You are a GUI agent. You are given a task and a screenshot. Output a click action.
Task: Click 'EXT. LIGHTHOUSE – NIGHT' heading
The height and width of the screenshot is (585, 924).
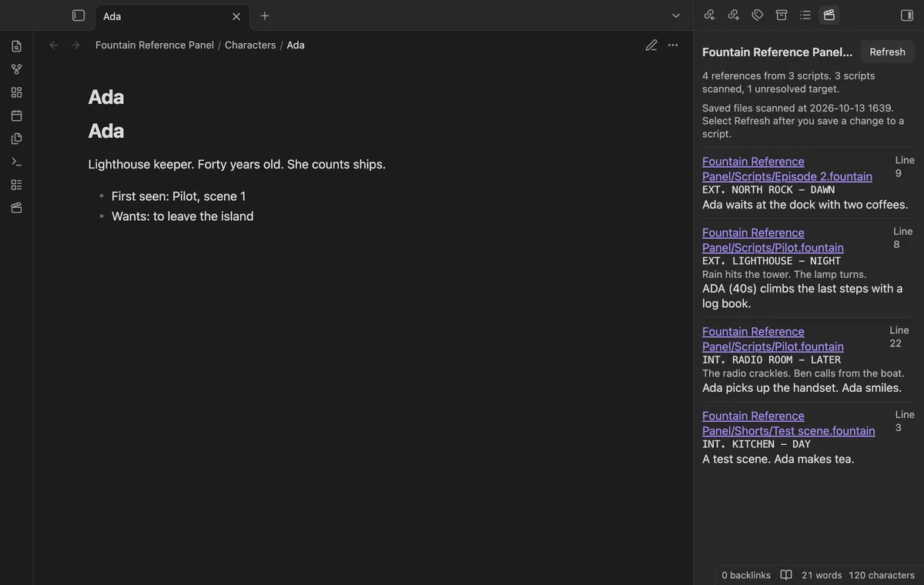(x=772, y=261)
